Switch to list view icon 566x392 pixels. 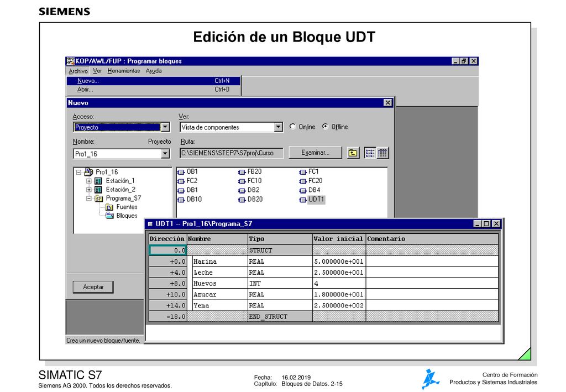[x=370, y=153]
